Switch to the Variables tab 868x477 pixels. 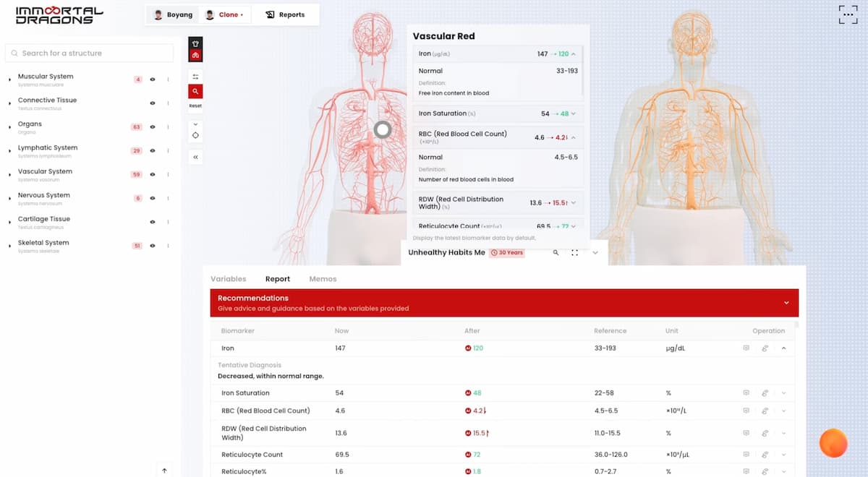tap(228, 279)
